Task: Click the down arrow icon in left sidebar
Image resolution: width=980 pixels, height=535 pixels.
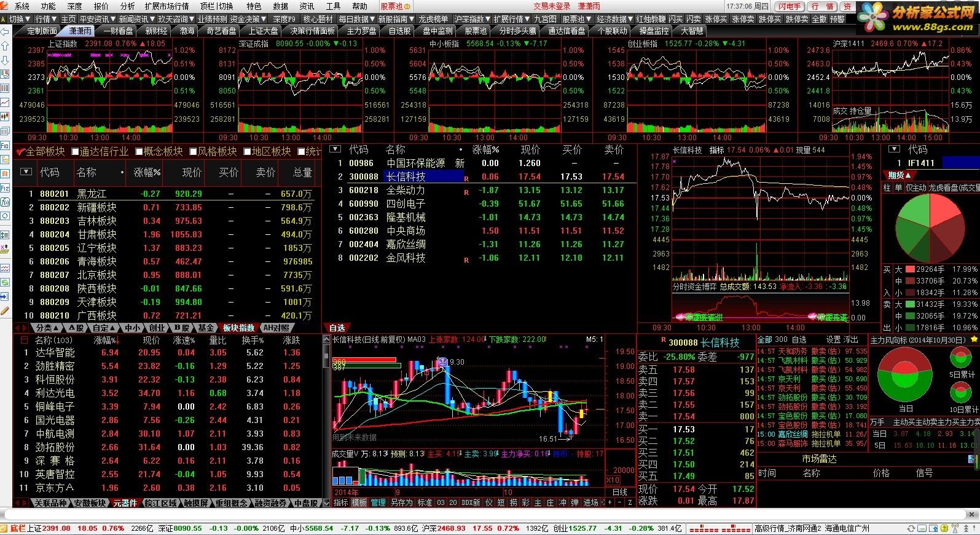Action: pos(5,60)
